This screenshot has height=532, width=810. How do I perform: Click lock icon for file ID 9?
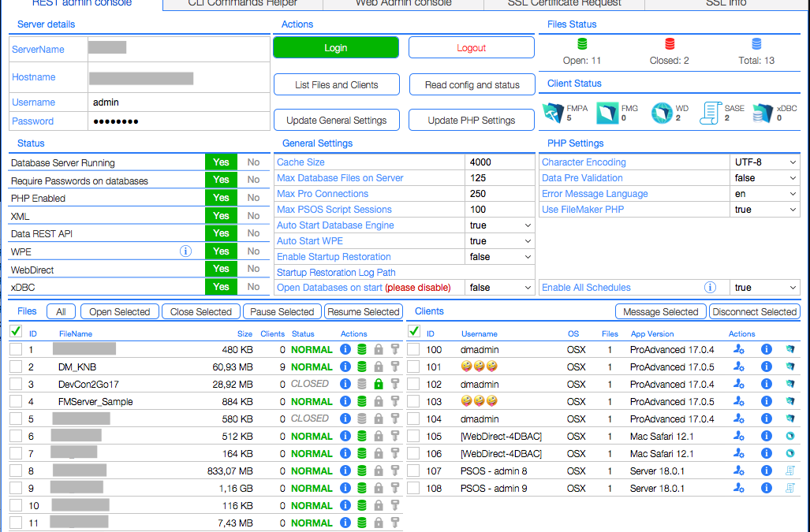click(379, 488)
